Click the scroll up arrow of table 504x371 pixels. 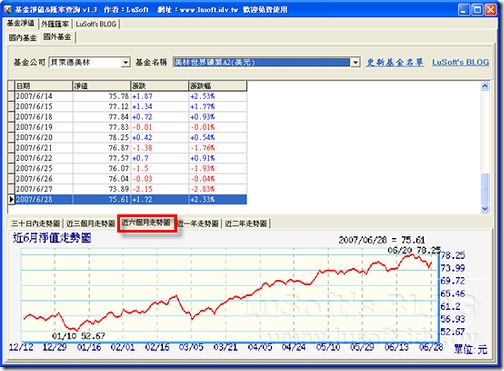[485, 86]
